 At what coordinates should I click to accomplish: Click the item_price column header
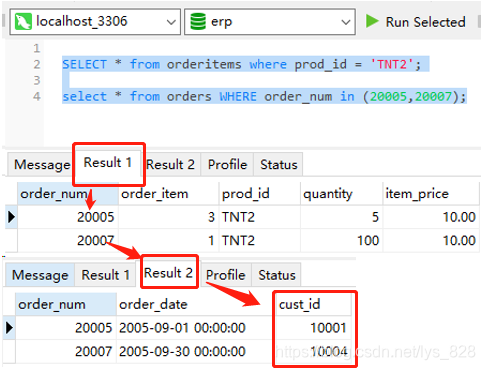(431, 194)
